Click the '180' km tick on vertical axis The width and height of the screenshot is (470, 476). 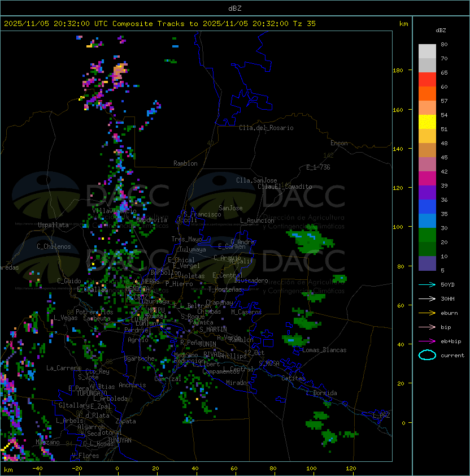pyautogui.click(x=398, y=71)
